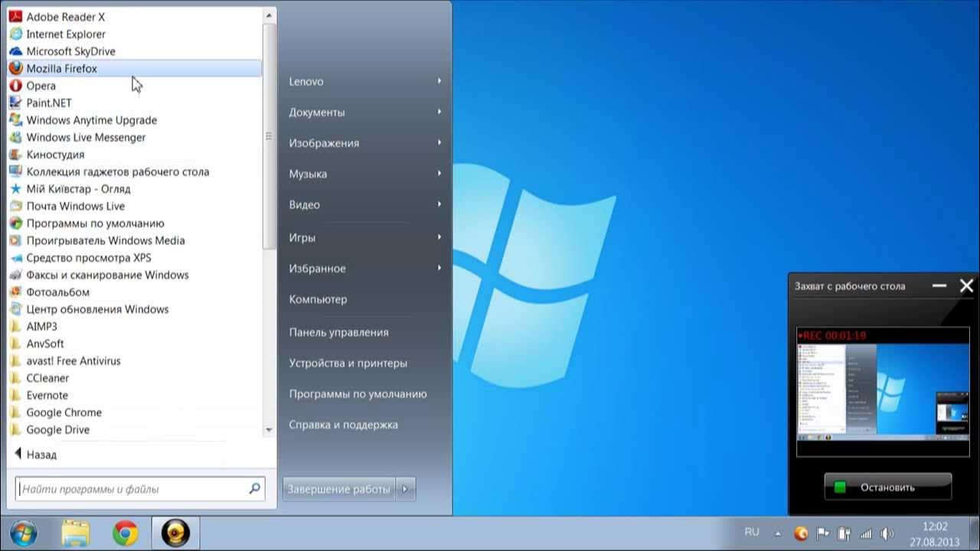This screenshot has width=980, height=551.
Task: Open Windows Explorer from the taskbar
Action: pos(75,533)
